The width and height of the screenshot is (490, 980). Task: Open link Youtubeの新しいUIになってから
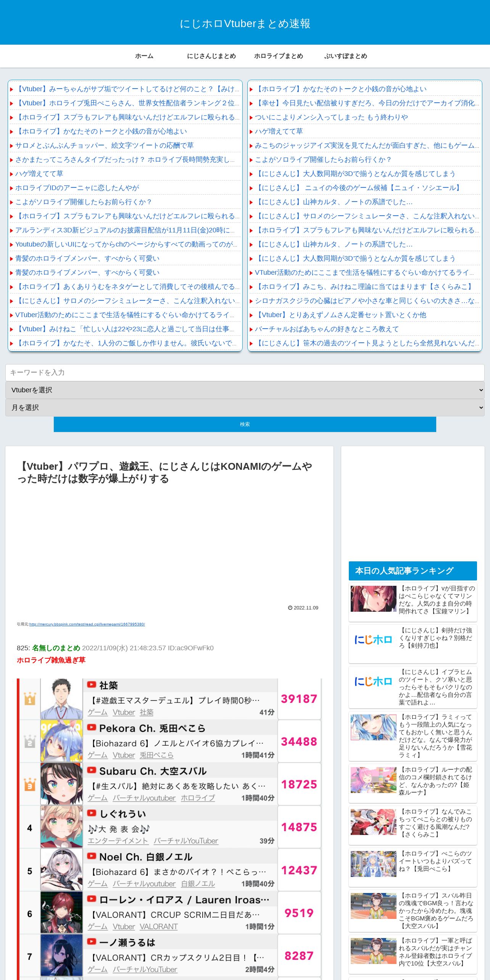[126, 244]
